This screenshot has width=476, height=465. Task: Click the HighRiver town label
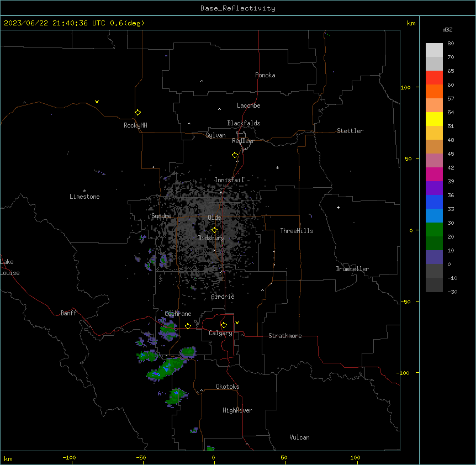click(237, 410)
